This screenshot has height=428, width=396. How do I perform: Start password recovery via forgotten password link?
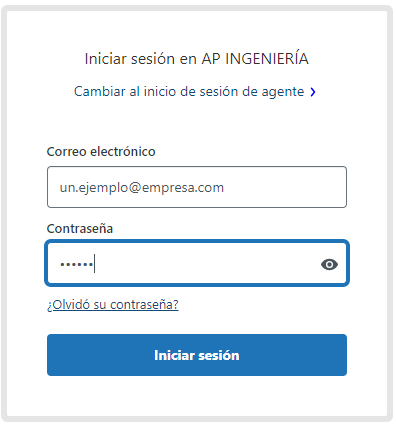coord(113,304)
